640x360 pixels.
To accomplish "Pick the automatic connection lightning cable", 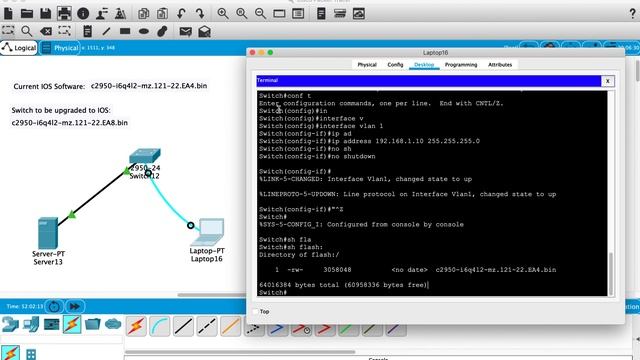I will [136, 327].
